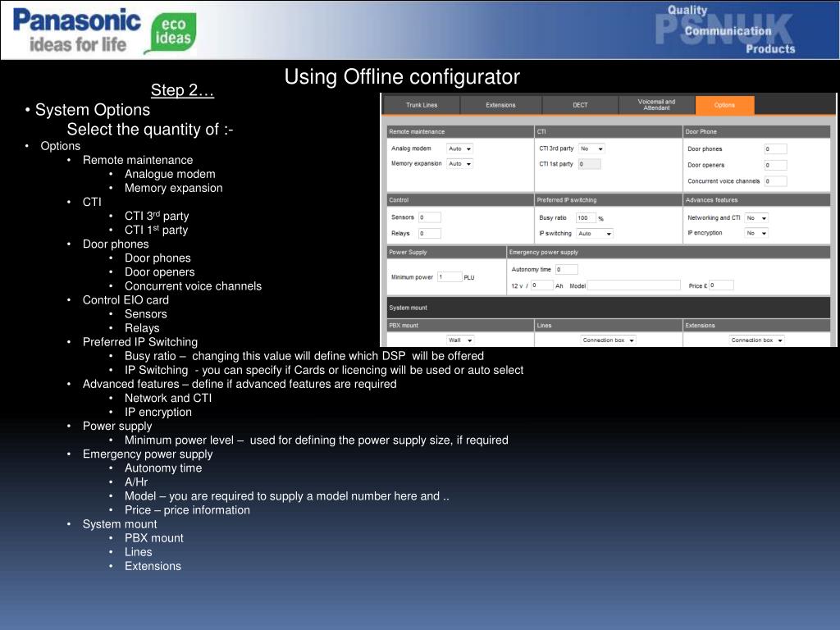Click the Autonomy time field
Image resolution: width=840 pixels, height=630 pixels.
(567, 269)
